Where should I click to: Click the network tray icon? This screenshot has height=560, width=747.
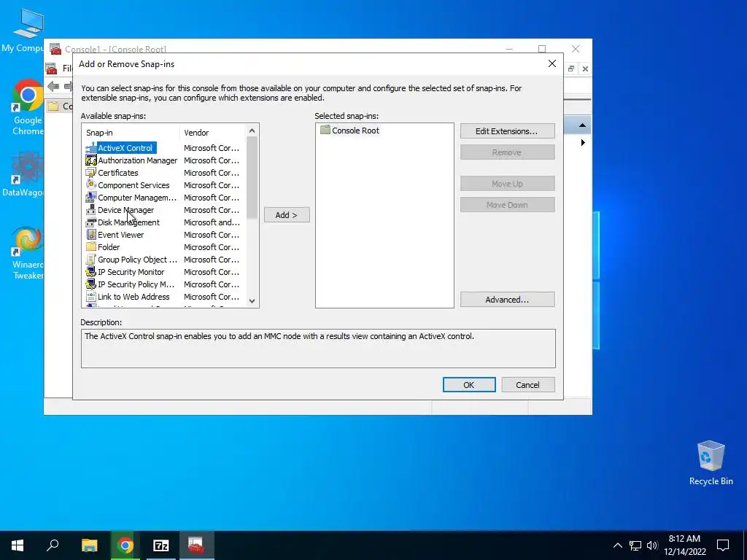635,545
